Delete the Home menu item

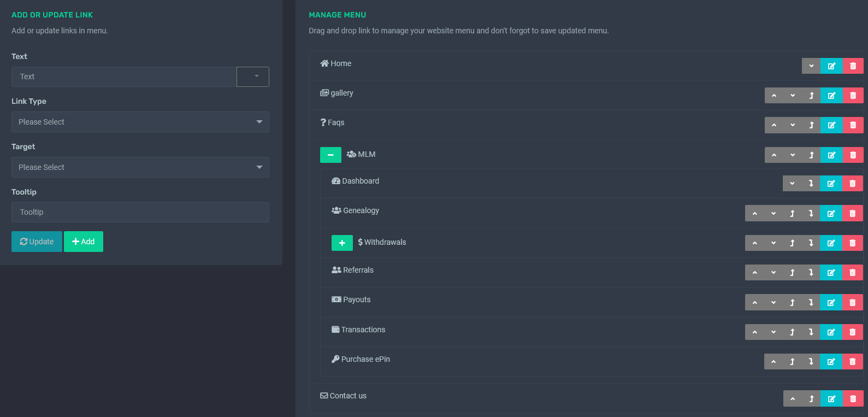click(853, 66)
